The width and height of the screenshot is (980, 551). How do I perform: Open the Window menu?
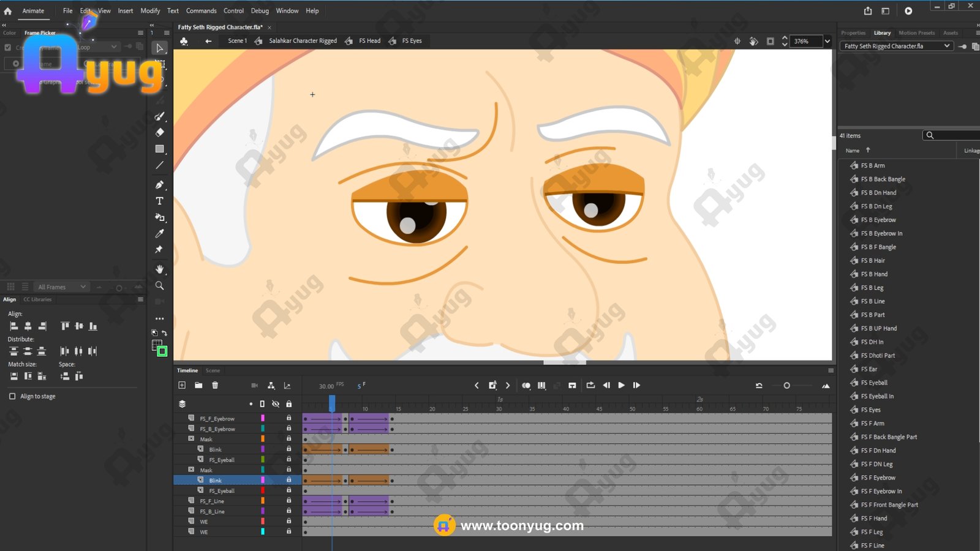[x=287, y=11]
